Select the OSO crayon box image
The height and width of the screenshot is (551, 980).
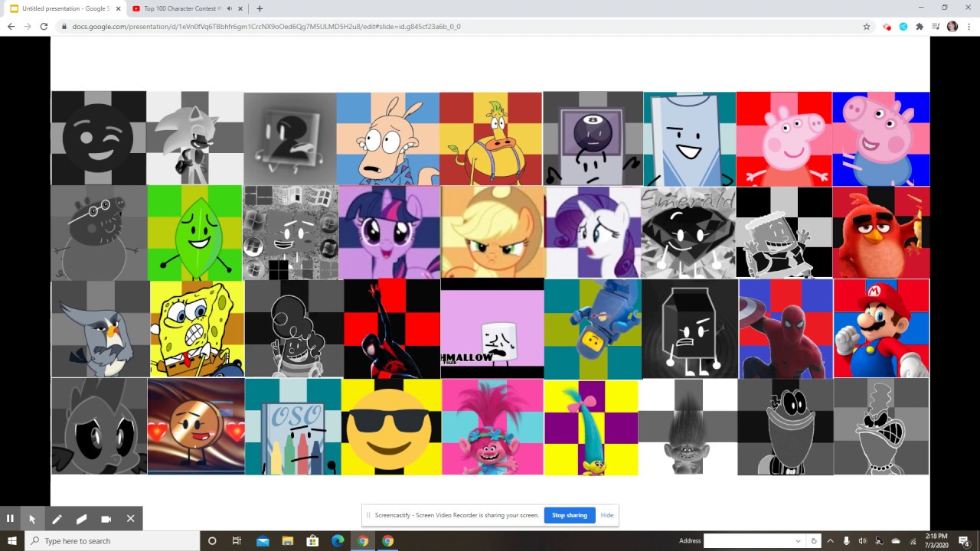(293, 427)
